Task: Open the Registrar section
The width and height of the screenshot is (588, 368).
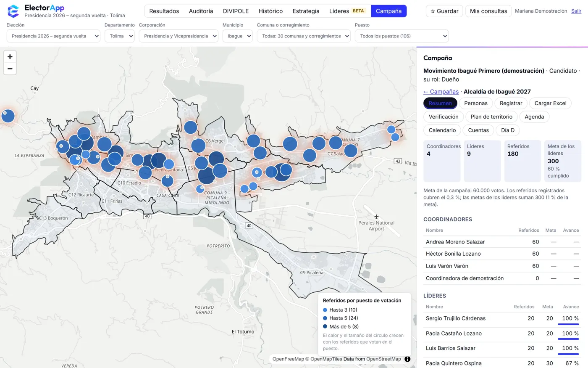Action: (511, 103)
